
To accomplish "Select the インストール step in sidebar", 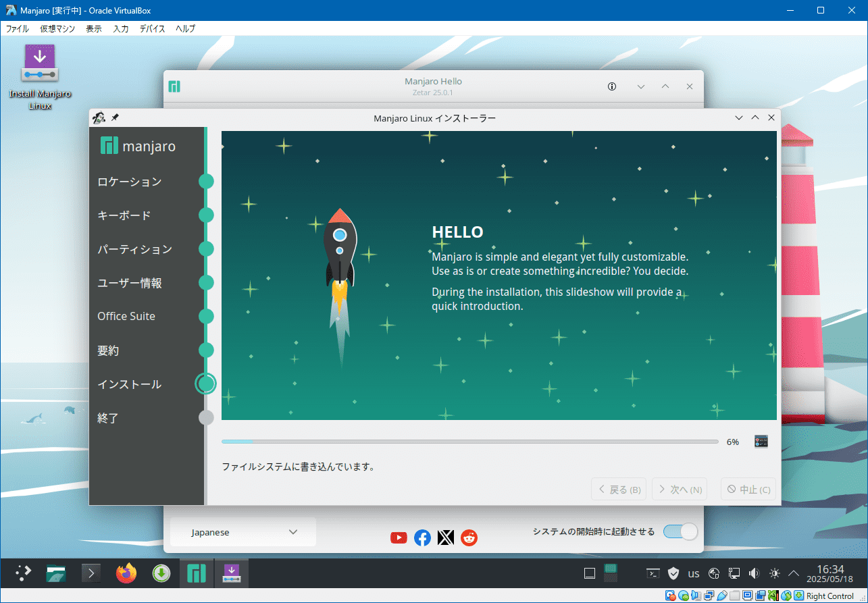I will coord(130,384).
